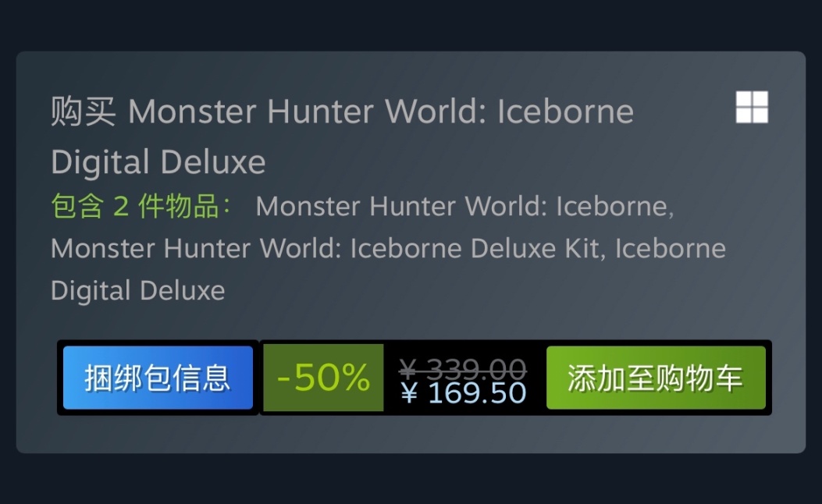Image resolution: width=822 pixels, height=504 pixels.
Task: Click the ¥ 169.50 discounted price
Action: pos(464,393)
